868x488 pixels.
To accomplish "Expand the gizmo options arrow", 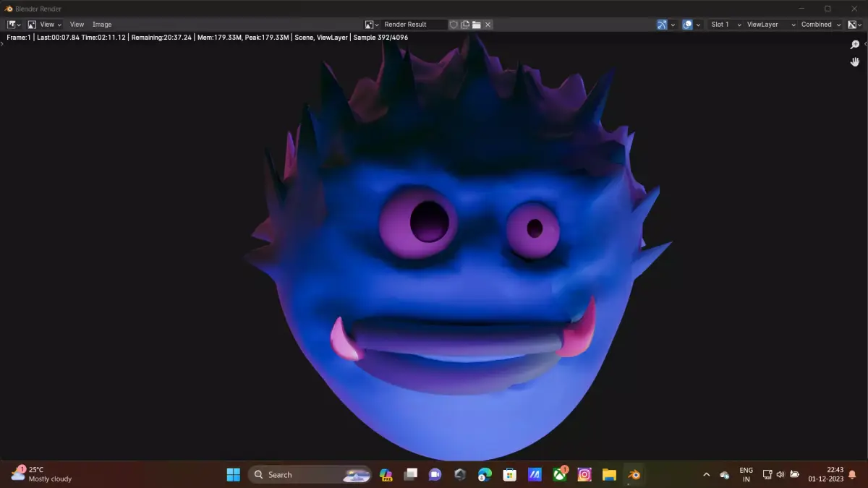I will 673,25.
